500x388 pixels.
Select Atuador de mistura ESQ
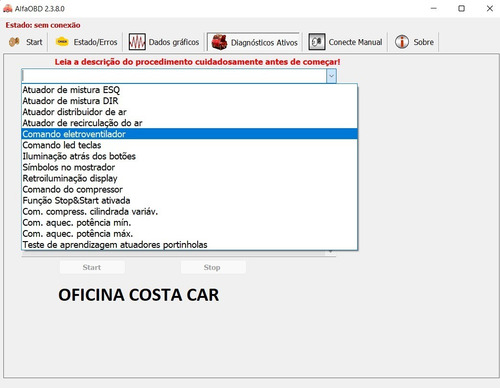click(x=189, y=90)
